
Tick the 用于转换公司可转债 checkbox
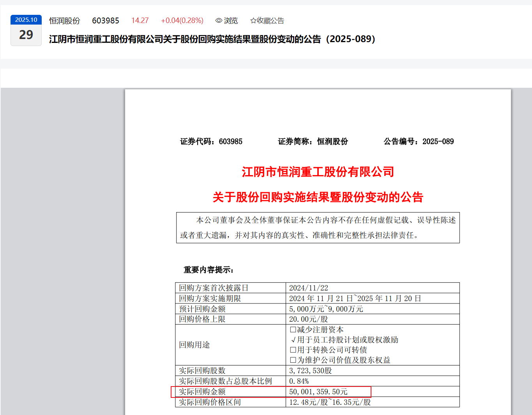coord(293,350)
